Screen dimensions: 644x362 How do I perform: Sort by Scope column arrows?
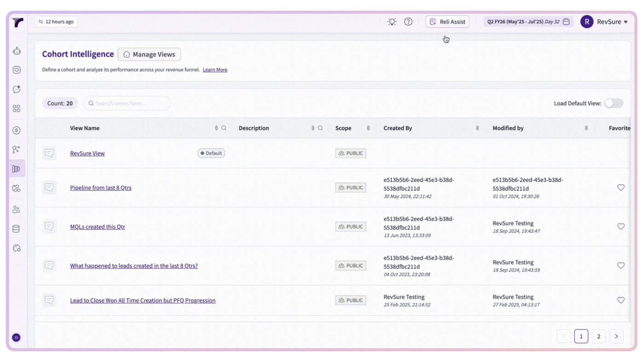tap(368, 128)
